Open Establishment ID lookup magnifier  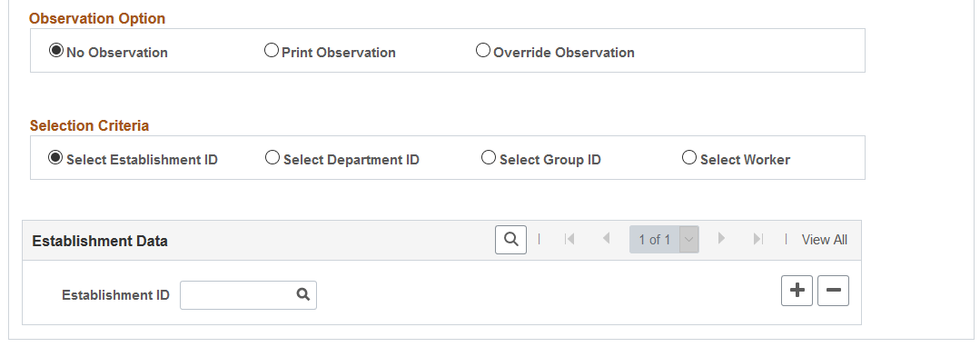click(303, 294)
